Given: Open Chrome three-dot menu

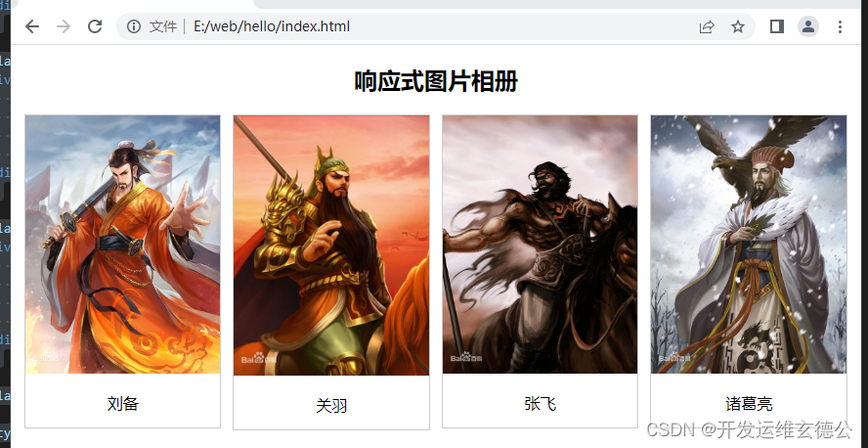Looking at the screenshot, I should pyautogui.click(x=840, y=26).
